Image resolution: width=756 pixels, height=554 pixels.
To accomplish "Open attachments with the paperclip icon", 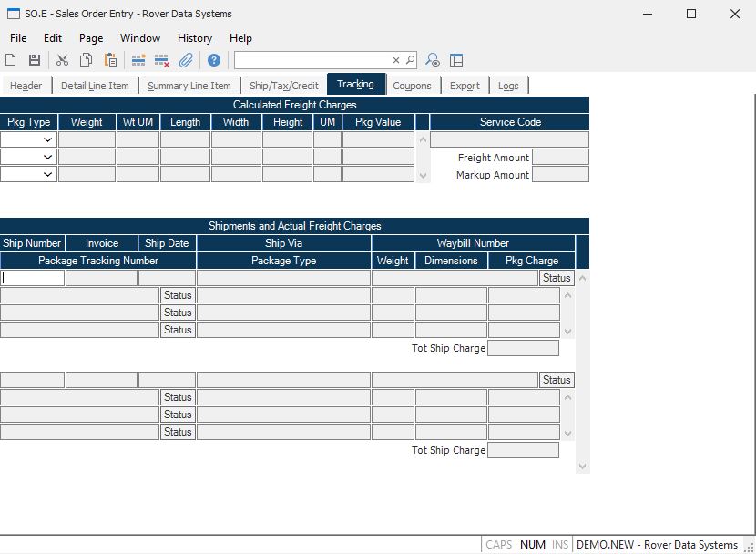I will 186,60.
